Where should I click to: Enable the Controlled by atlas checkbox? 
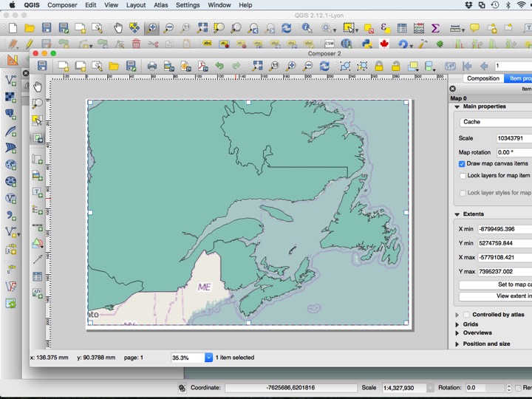pyautogui.click(x=466, y=315)
